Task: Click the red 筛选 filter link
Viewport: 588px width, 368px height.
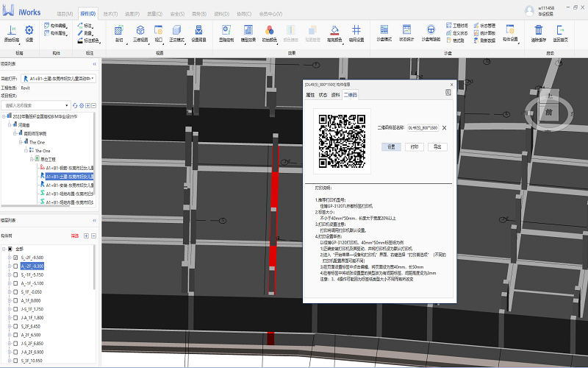Action: click(x=75, y=236)
